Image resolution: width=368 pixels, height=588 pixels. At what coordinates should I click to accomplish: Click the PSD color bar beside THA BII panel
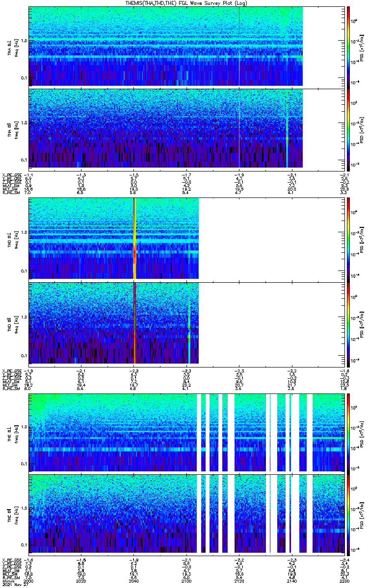348,129
